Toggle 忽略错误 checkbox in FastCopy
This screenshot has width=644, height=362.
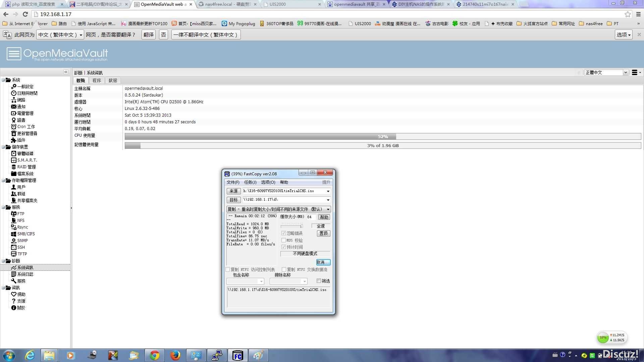[x=283, y=233]
